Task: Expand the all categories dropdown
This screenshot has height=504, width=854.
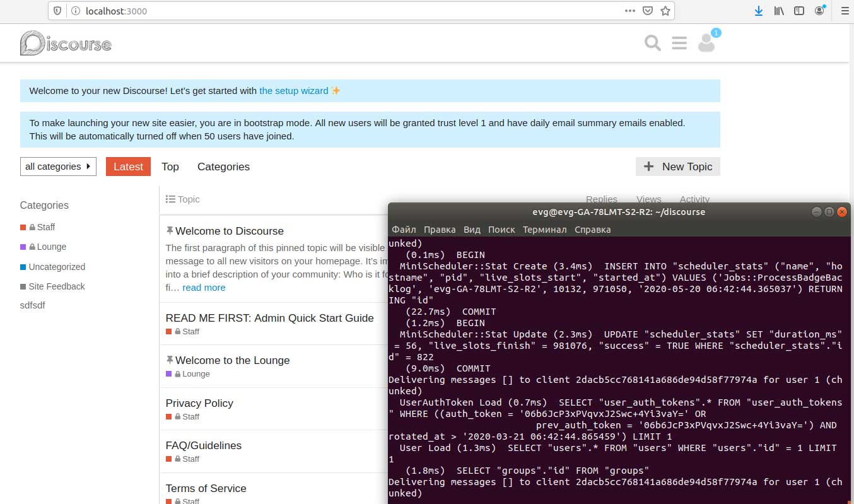Action: pyautogui.click(x=58, y=167)
